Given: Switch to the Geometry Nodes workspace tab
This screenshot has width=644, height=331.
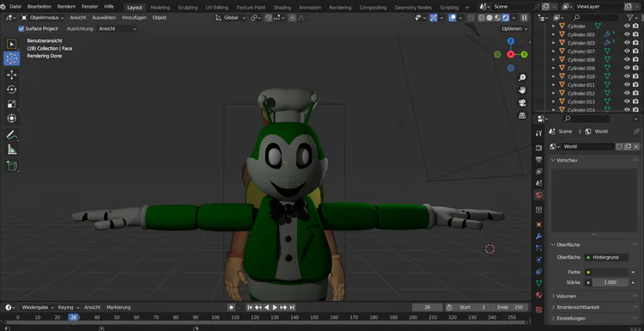Looking at the screenshot, I should point(413,8).
